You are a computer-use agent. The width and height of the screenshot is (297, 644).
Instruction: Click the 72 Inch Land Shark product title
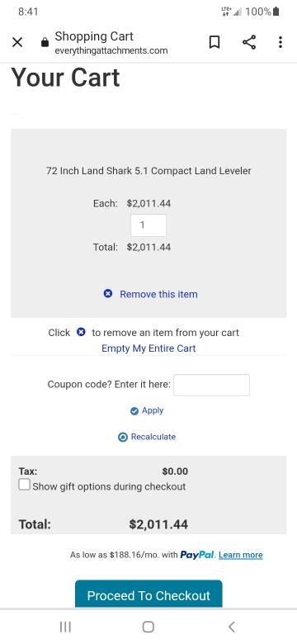[x=148, y=171]
